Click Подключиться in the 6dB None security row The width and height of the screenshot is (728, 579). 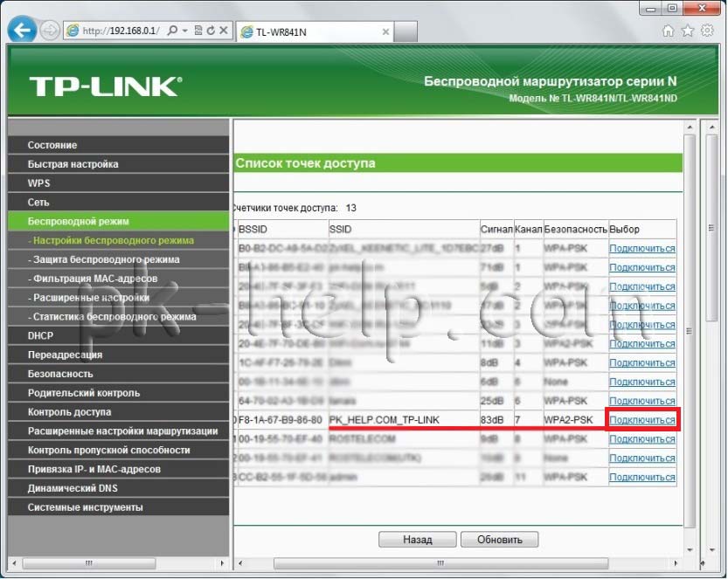point(642,382)
